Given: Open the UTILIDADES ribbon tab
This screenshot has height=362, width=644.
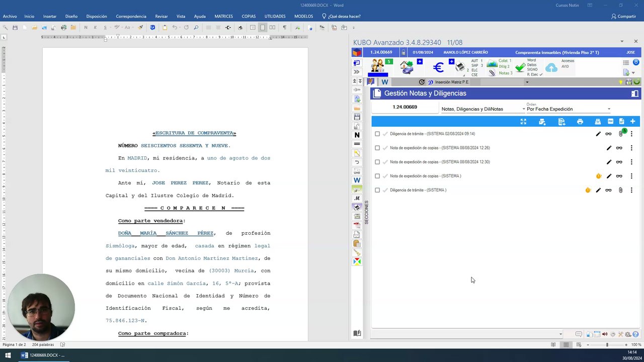Looking at the screenshot, I should click(275, 16).
